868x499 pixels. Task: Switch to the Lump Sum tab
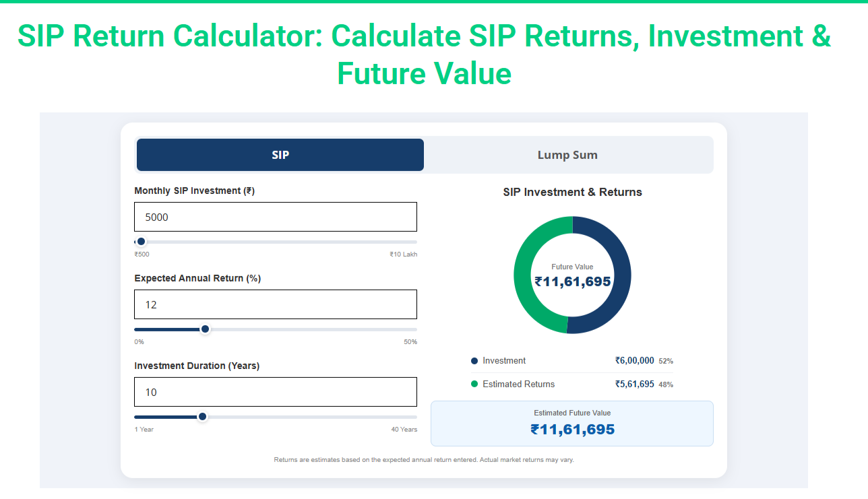[567, 155]
